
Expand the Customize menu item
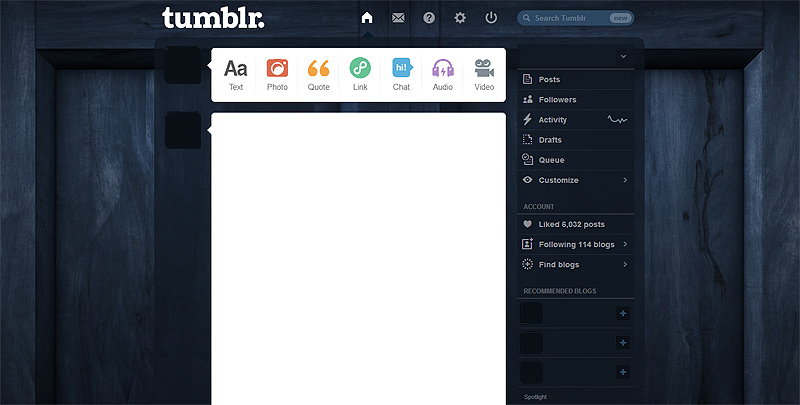pyautogui.click(x=576, y=180)
